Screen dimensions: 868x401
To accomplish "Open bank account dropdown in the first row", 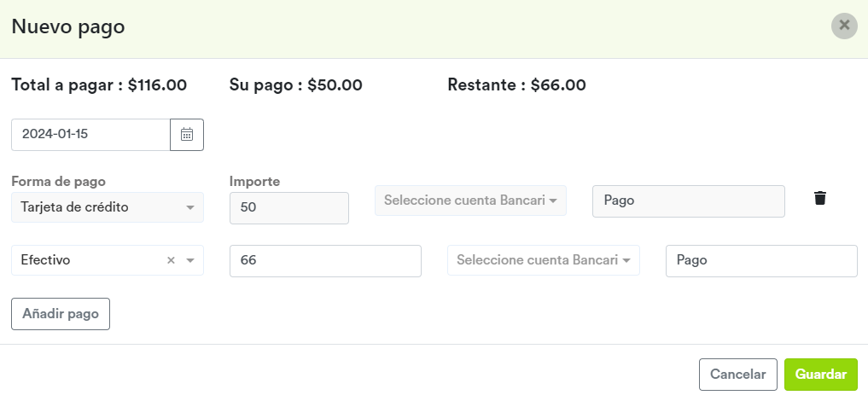I will point(470,200).
